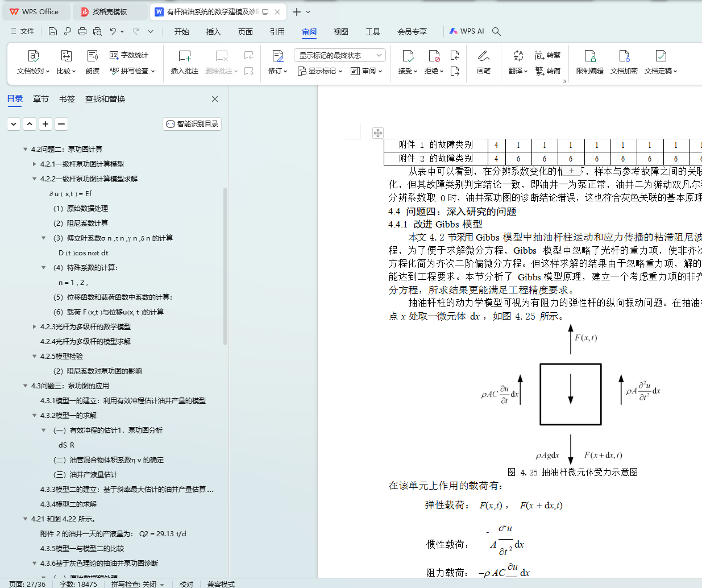Open the 翻译 translate tool

coord(518,62)
